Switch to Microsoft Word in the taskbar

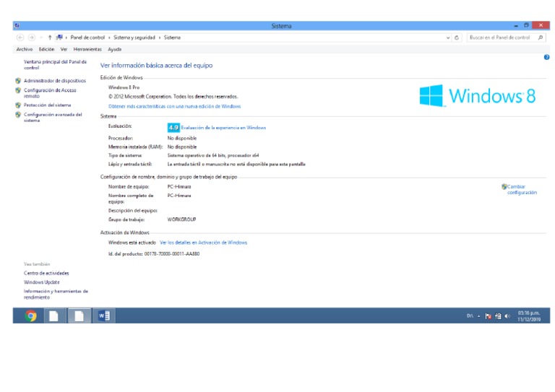click(x=104, y=315)
